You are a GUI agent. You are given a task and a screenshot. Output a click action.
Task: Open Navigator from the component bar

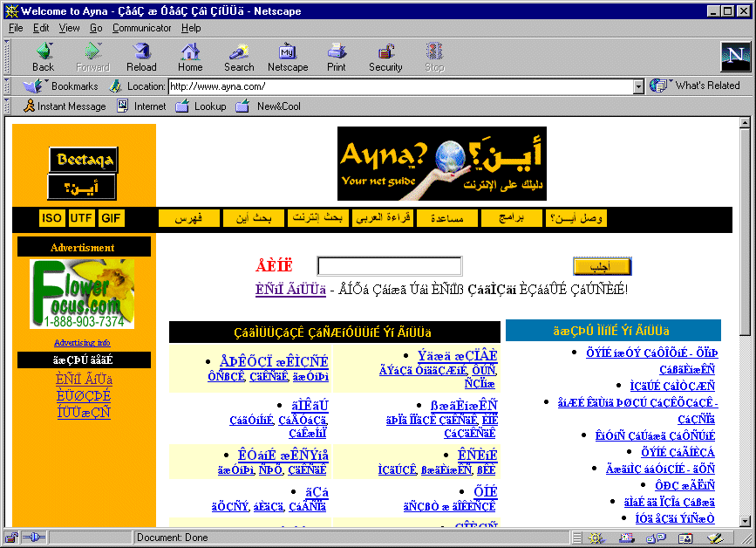coord(596,538)
